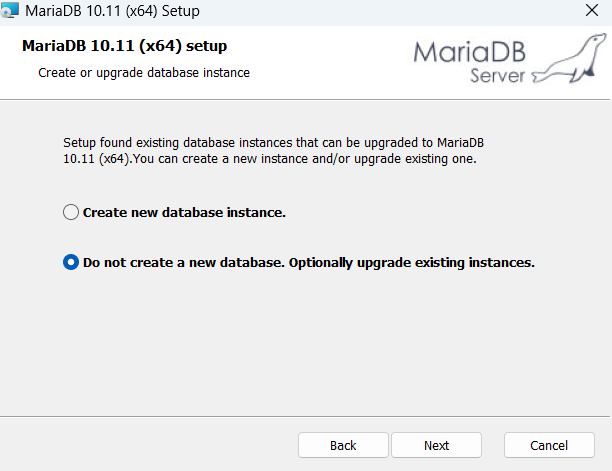Click the bold "MariaDB 10.11 (x64) setup" heading
This screenshot has width=612, height=471.
point(124,47)
